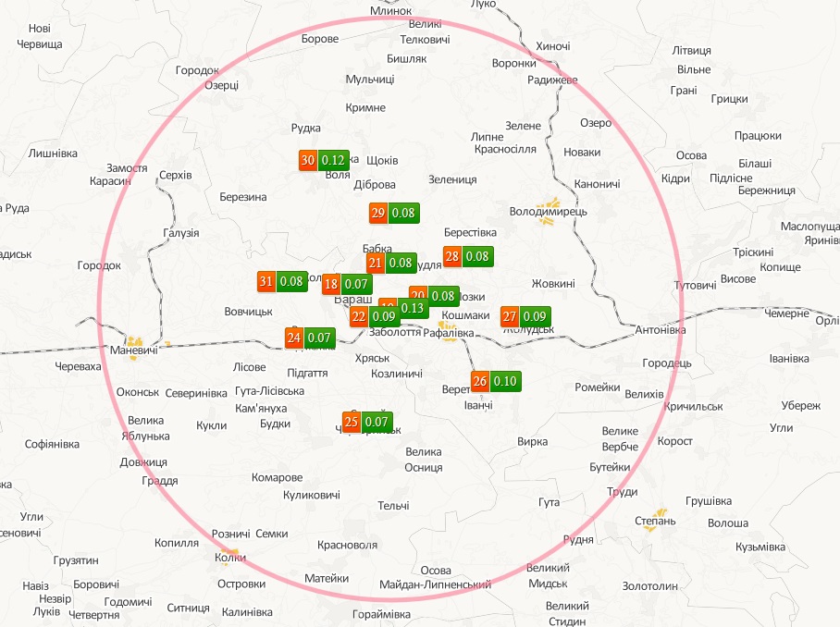Click sensor marker 18 above Вараш
The height and width of the screenshot is (627, 840).
coord(346,284)
